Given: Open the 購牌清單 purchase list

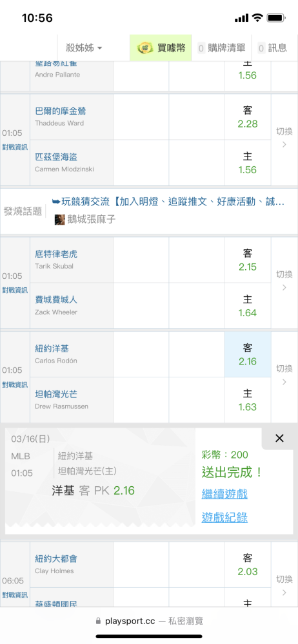Looking at the screenshot, I should (x=221, y=48).
